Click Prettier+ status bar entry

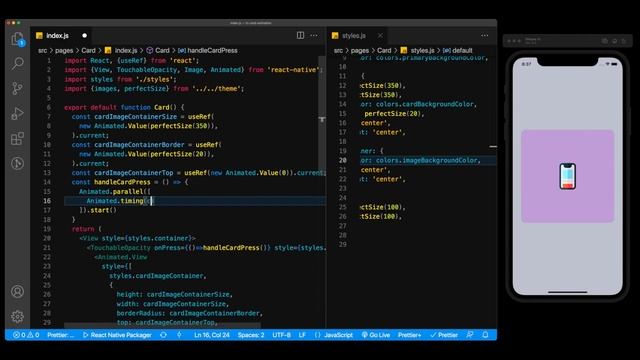coord(409,335)
